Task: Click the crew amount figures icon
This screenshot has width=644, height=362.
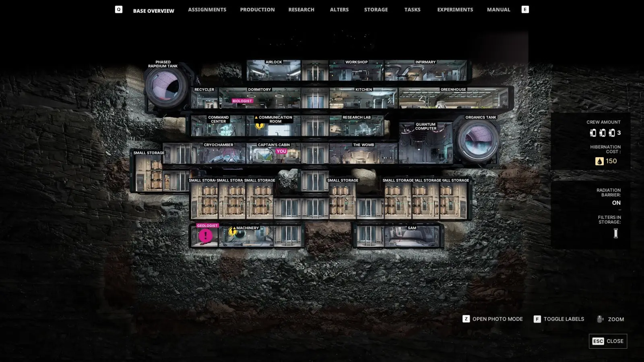Action: (602, 133)
